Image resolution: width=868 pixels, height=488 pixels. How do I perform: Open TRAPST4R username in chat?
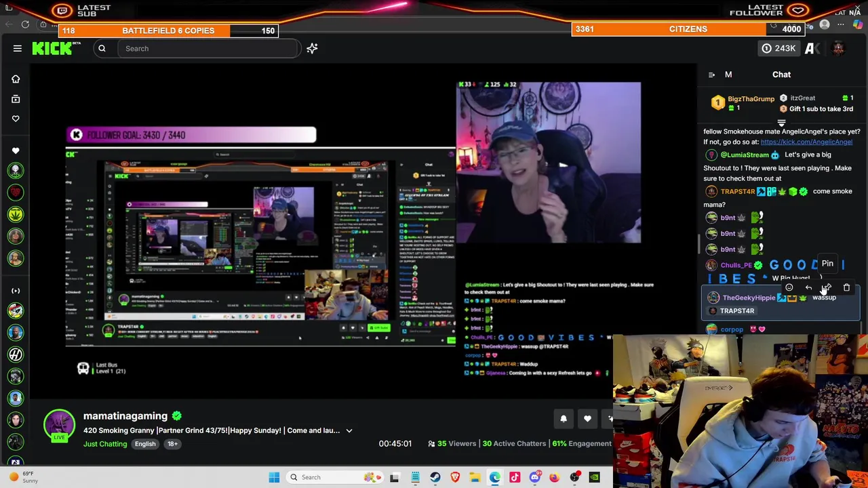pos(737,191)
